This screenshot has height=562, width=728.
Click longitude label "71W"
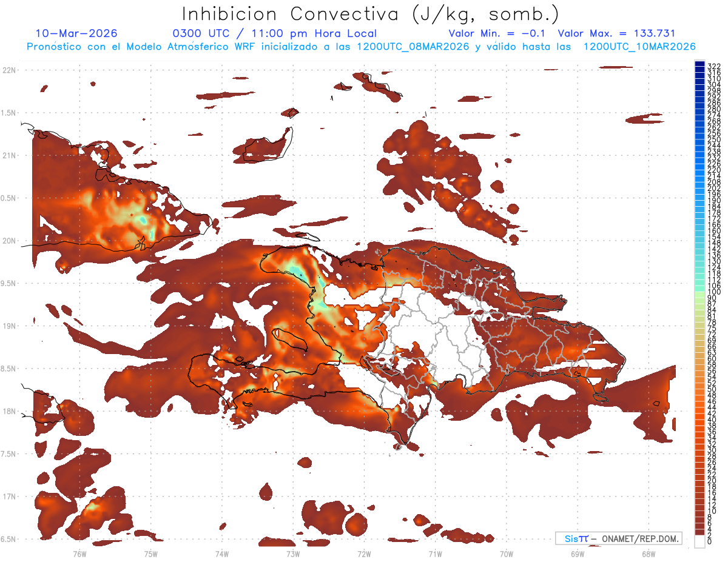[435, 554]
